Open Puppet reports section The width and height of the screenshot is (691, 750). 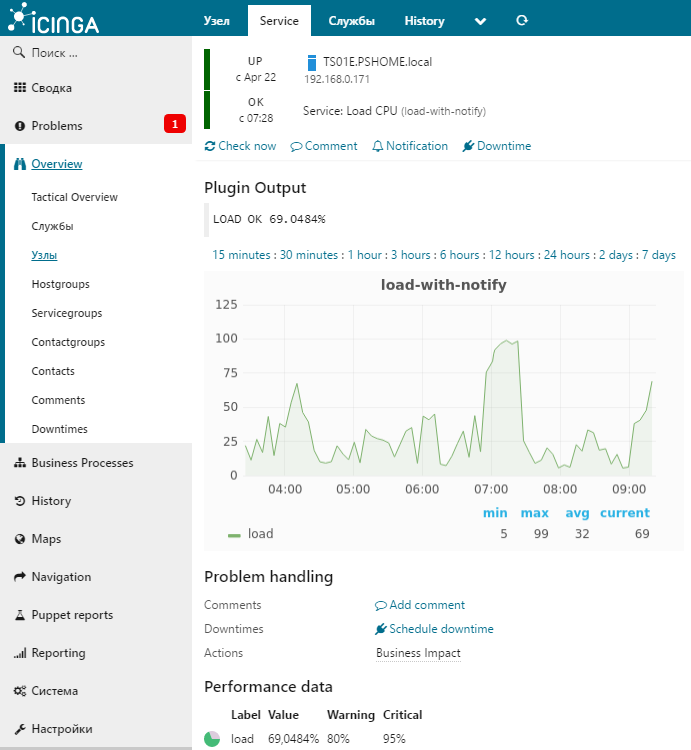pyautogui.click(x=72, y=615)
